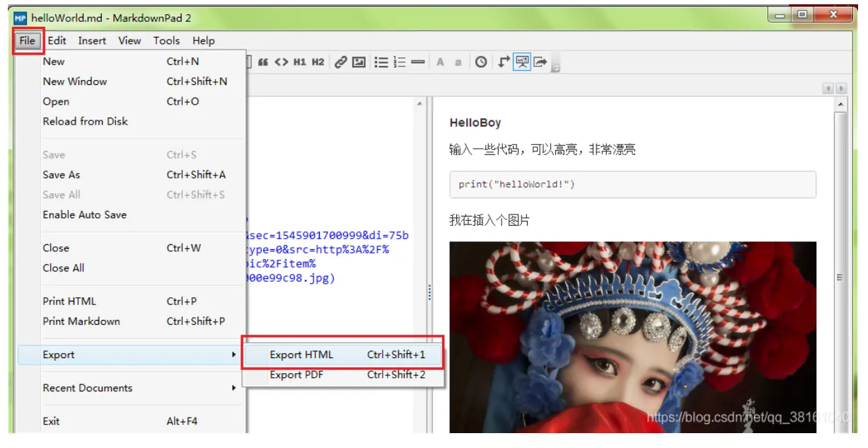868x448 pixels.
Task: Apply Heading 1 with the H1 icon
Action: tap(300, 62)
